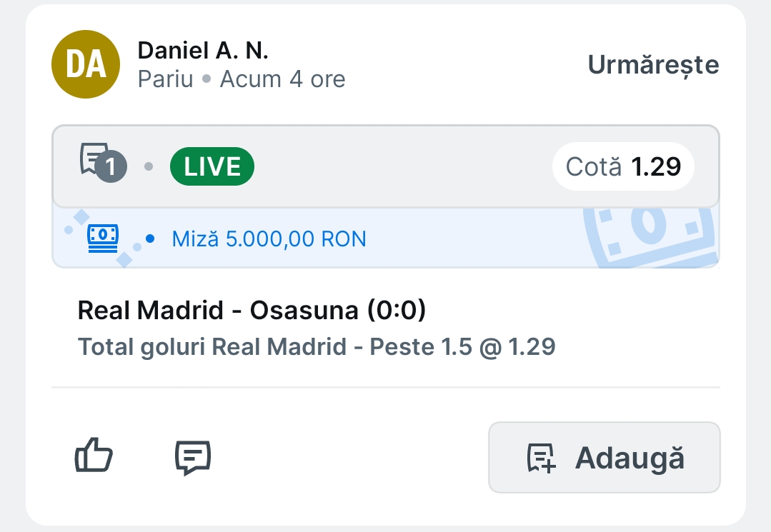Viewport: 771px width, 532px height.
Task: Follow Daniel via Urmărește
Action: tap(654, 65)
